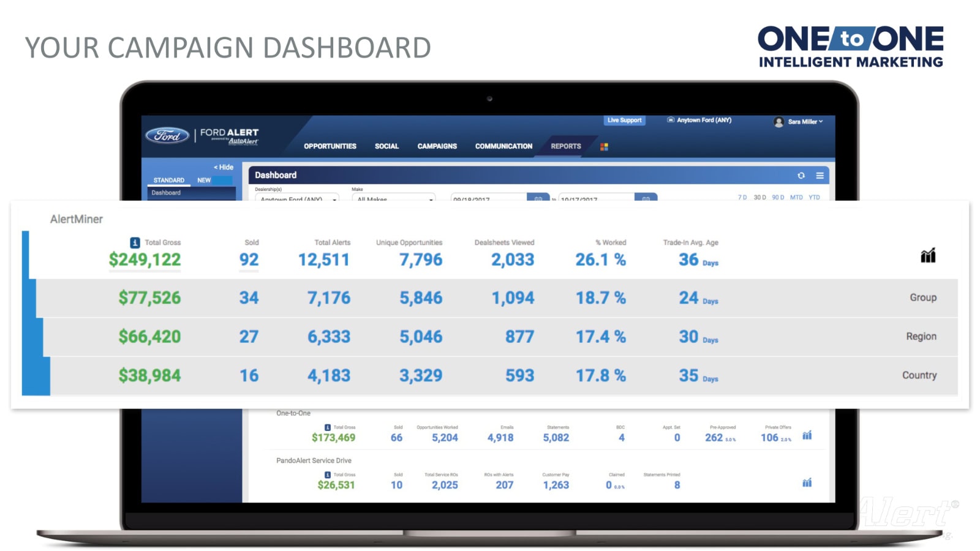Screen dimensions: 980x551
Task: Select the 7 D date range
Action: 742,197
